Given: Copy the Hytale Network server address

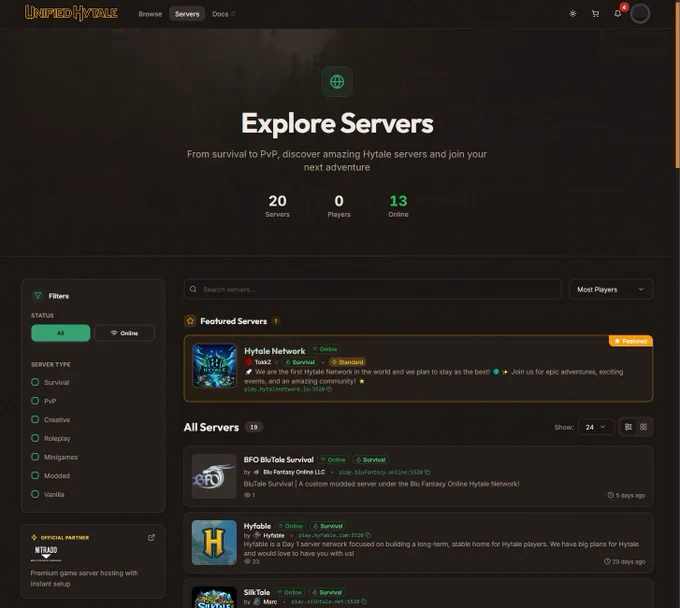Looking at the screenshot, I should (330, 389).
